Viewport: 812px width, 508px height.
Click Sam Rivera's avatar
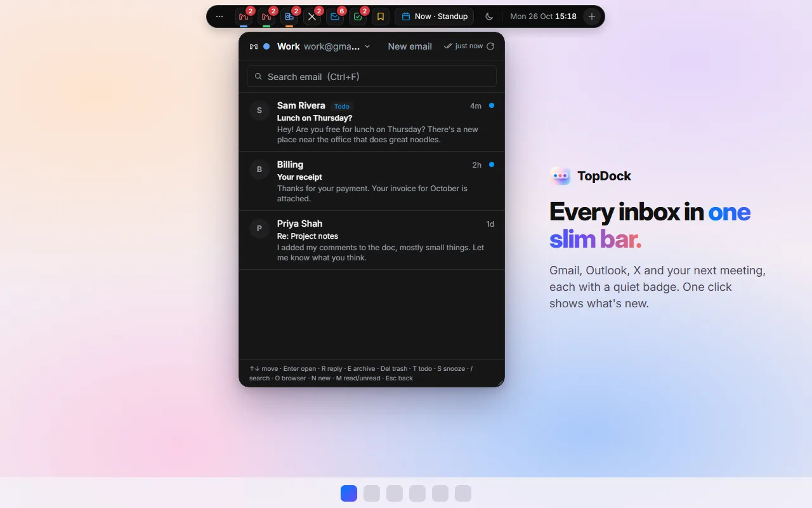pyautogui.click(x=259, y=110)
